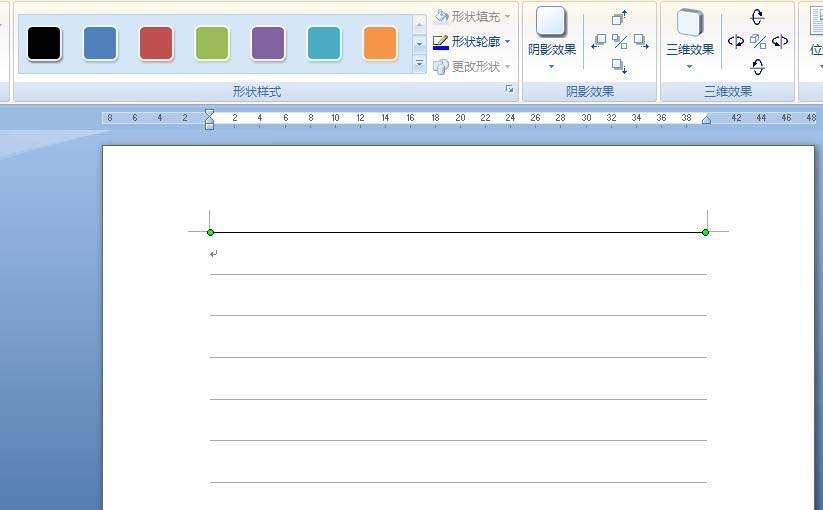The width and height of the screenshot is (823, 510).
Task: Place cursor at the paragraph mark
Action: 213,254
